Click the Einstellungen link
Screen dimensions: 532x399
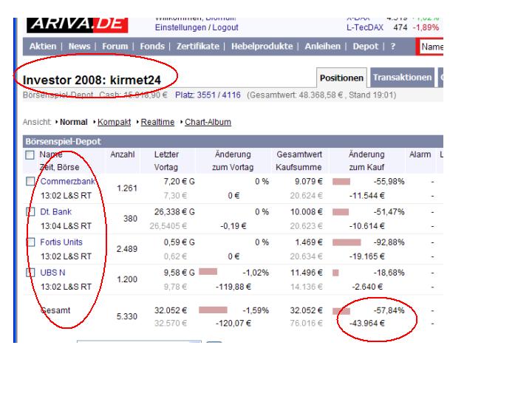click(x=180, y=27)
